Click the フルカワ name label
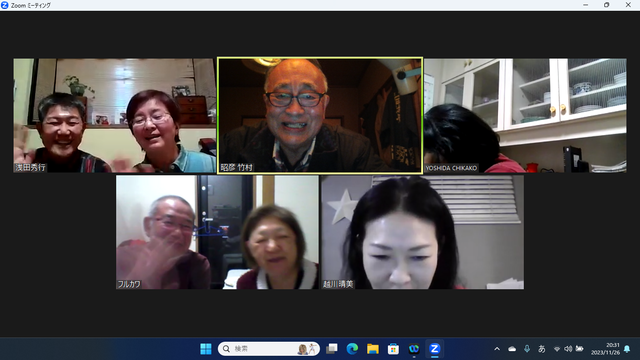Viewport: 640px width, 360px height. [129, 284]
